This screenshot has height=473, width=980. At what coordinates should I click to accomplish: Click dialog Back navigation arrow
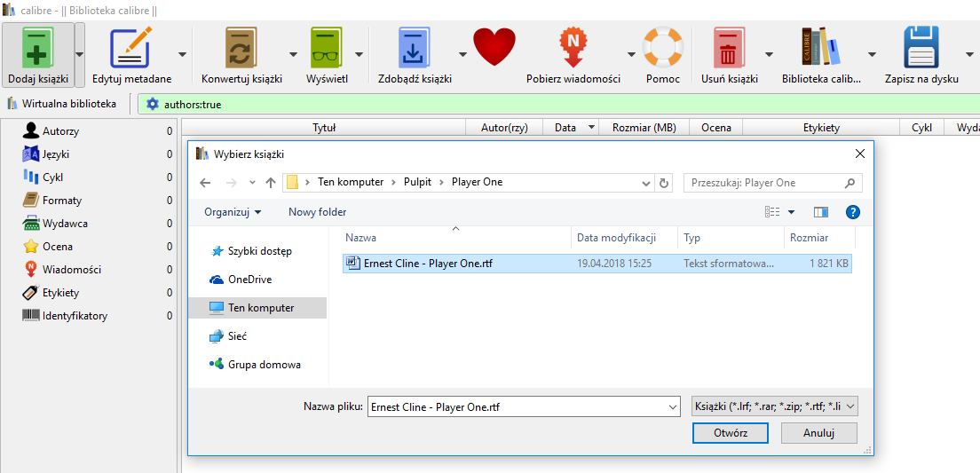point(206,183)
